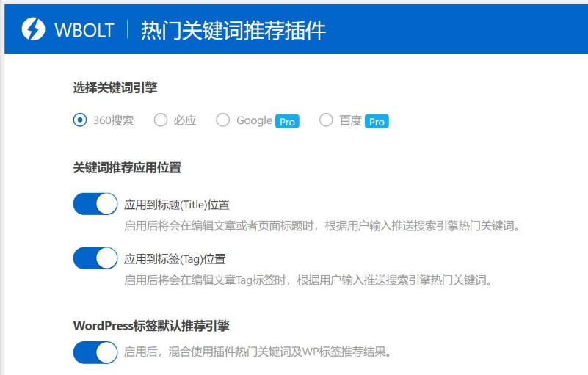Image resolution: width=588 pixels, height=375 pixels.
Task: Disable the 应用到标题(Title)位置 toggle switch
Action: (x=95, y=204)
